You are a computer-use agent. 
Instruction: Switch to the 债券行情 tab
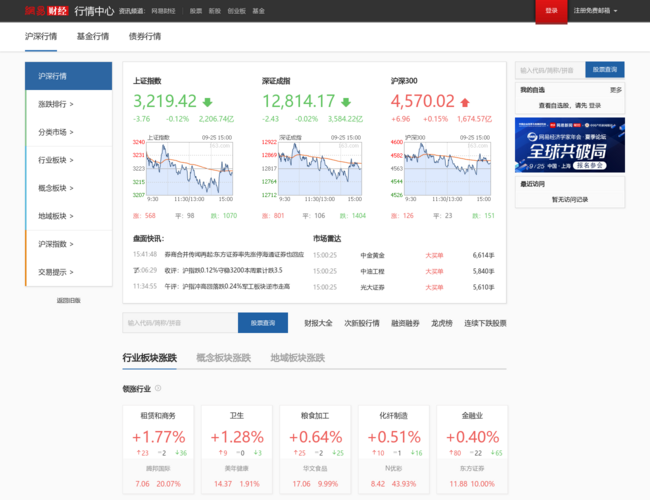click(x=145, y=36)
